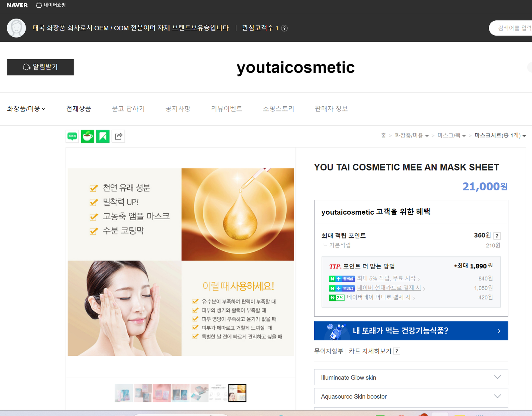The width and height of the screenshot is (532, 416).
Task: Focus the store search input field
Action: coord(511,28)
